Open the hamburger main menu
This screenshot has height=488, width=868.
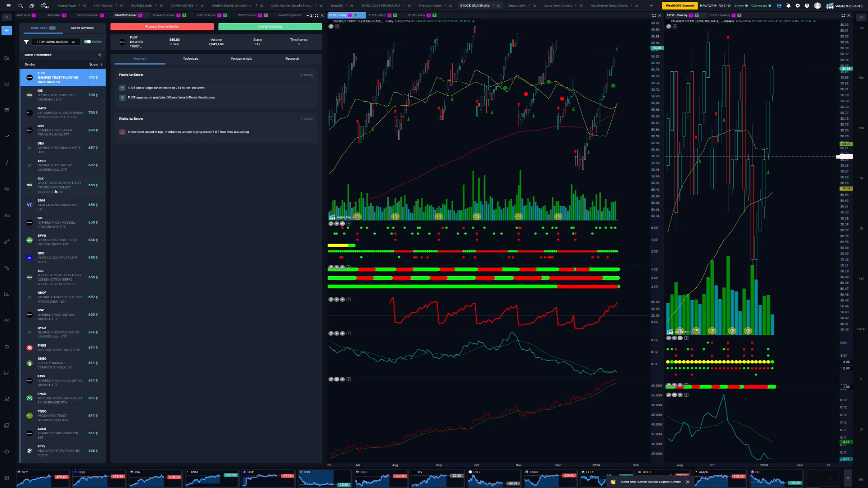8,6
